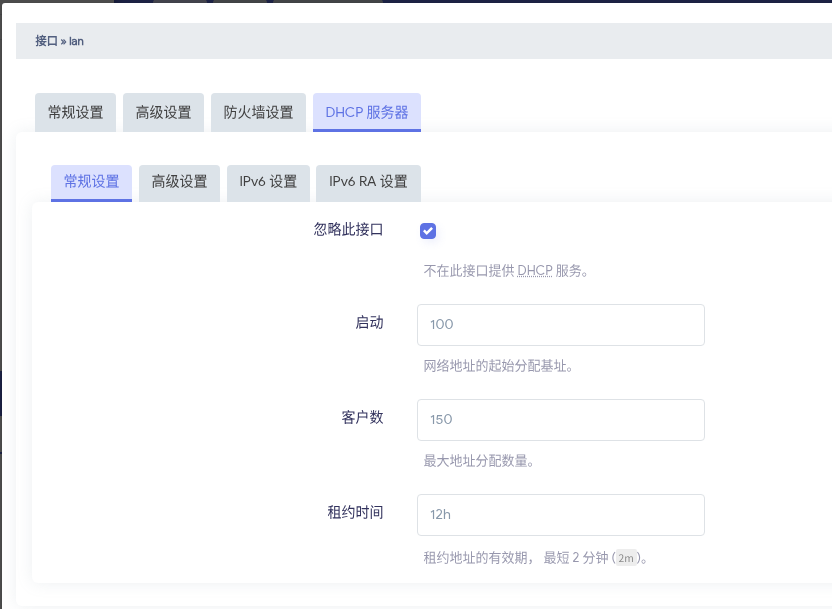Click the 客户数 field label
The image size is (832, 609).
pyautogui.click(x=362, y=417)
